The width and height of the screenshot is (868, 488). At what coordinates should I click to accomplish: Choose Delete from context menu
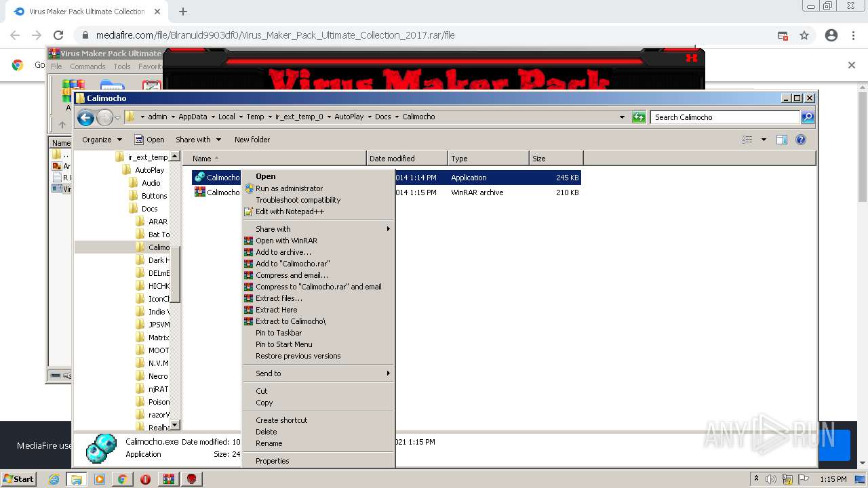tap(267, 432)
